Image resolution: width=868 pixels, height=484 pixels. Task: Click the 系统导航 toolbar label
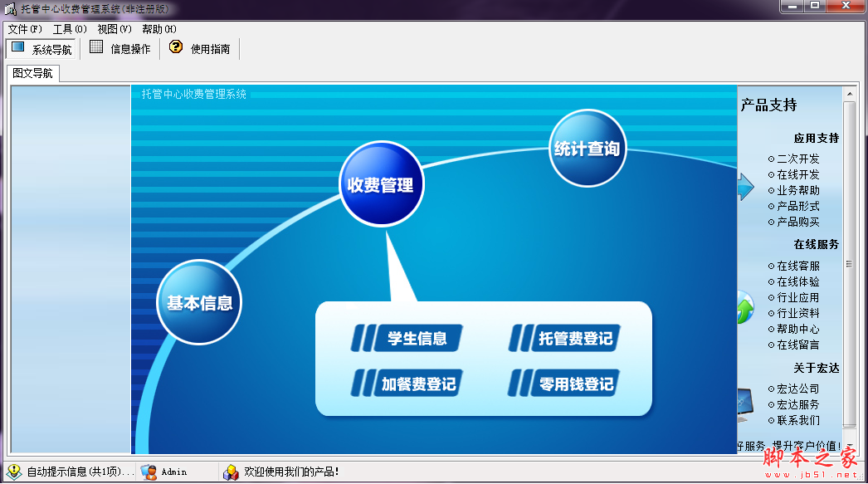point(51,50)
